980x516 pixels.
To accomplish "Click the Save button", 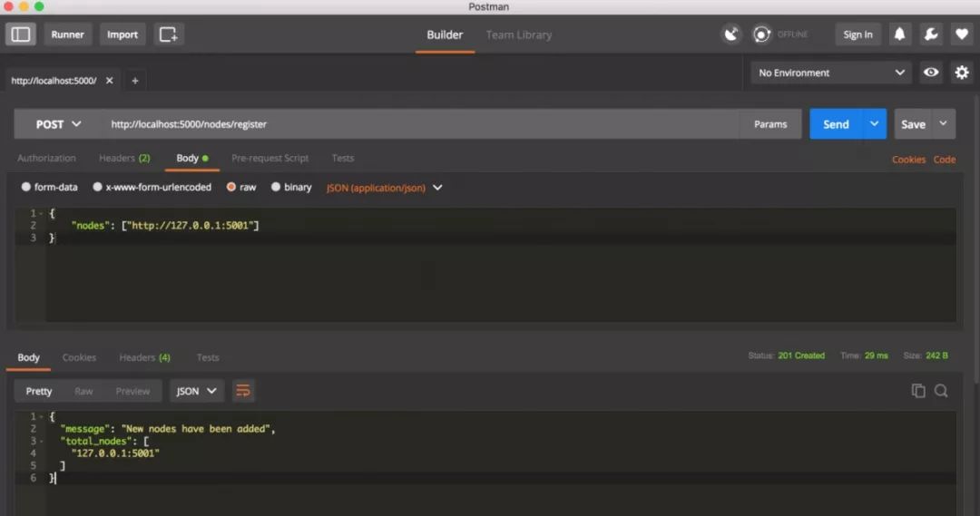I will point(913,123).
